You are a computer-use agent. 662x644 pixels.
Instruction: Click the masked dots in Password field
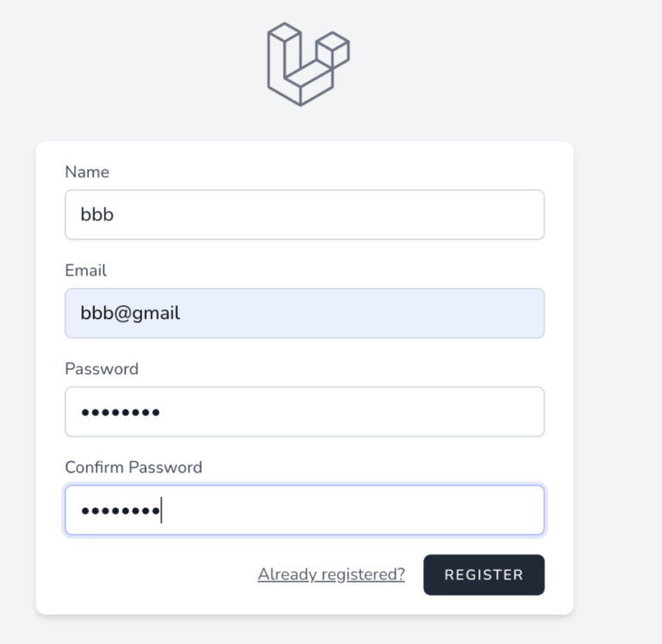[x=120, y=412]
